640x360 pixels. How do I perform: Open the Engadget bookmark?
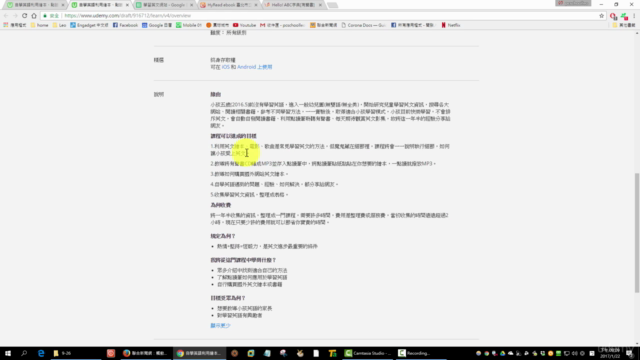coord(89,25)
